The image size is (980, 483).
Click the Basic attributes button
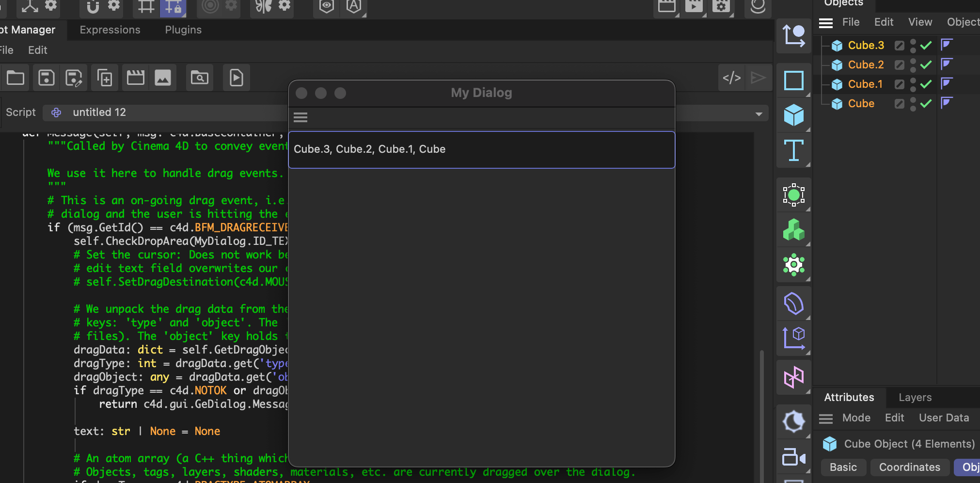pyautogui.click(x=843, y=467)
